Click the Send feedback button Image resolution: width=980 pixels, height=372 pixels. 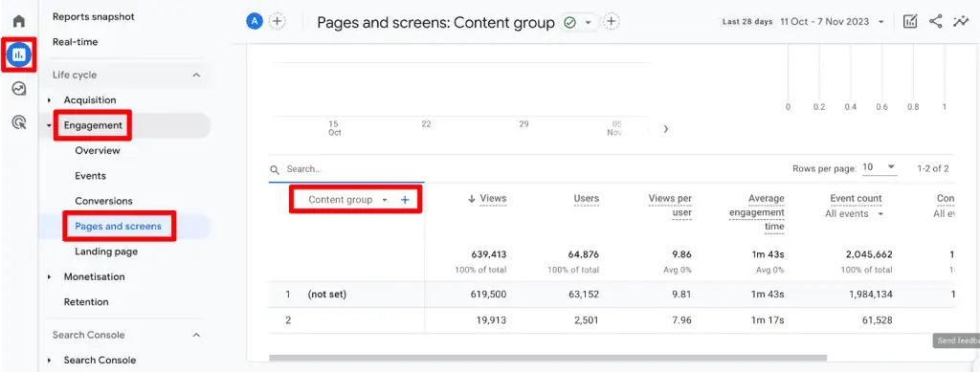(x=956, y=340)
